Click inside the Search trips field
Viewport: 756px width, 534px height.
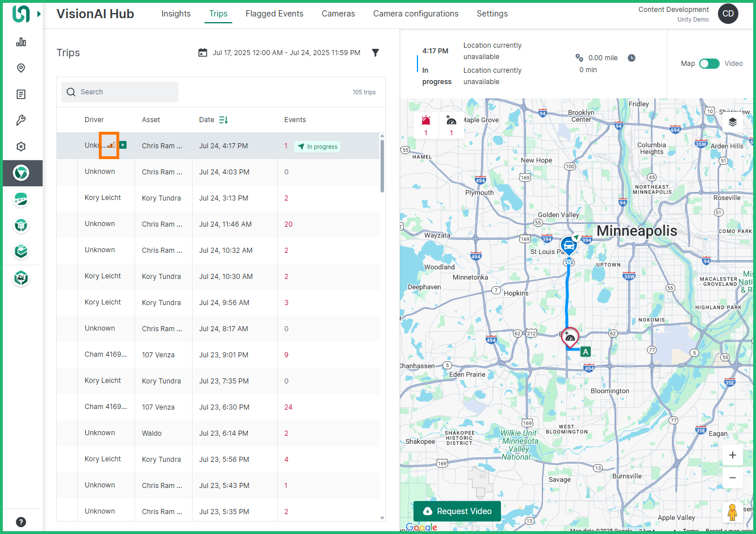[119, 91]
